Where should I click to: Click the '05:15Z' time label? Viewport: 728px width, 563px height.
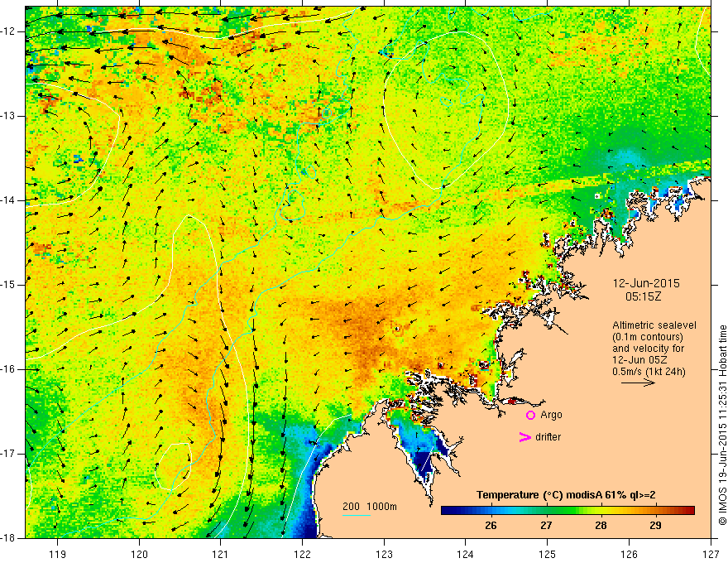(x=643, y=296)
